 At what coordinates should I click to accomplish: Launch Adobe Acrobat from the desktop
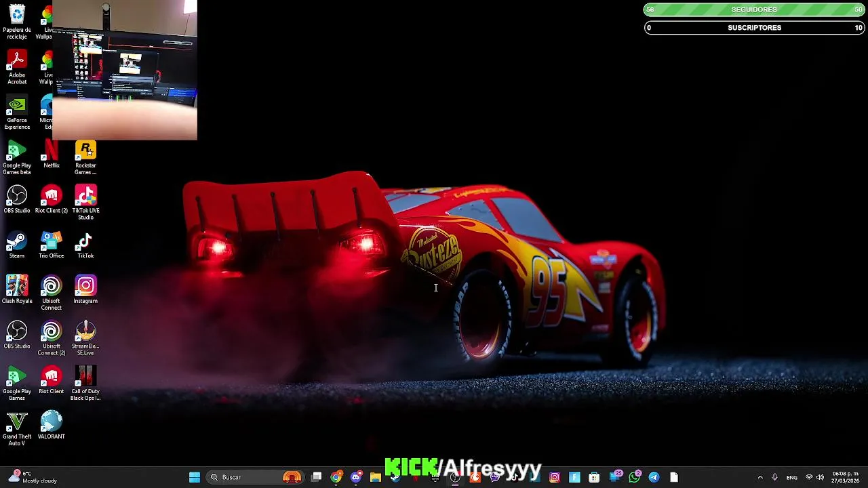tap(17, 67)
